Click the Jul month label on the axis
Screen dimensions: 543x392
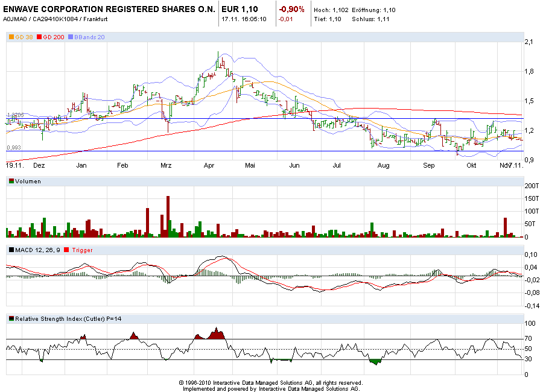(337, 165)
